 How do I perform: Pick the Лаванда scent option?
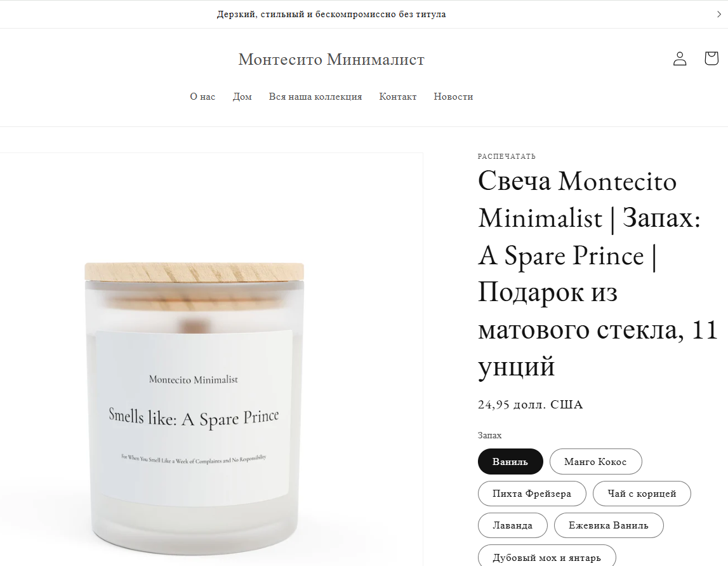click(513, 525)
